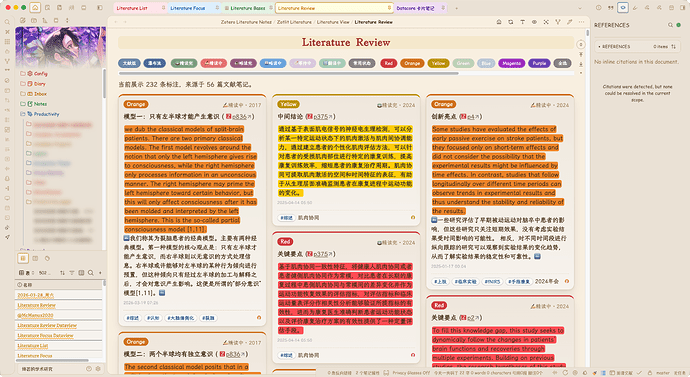The width and height of the screenshot is (690, 377).
Task: Open the citations quote icon tab
Action: 611,7
